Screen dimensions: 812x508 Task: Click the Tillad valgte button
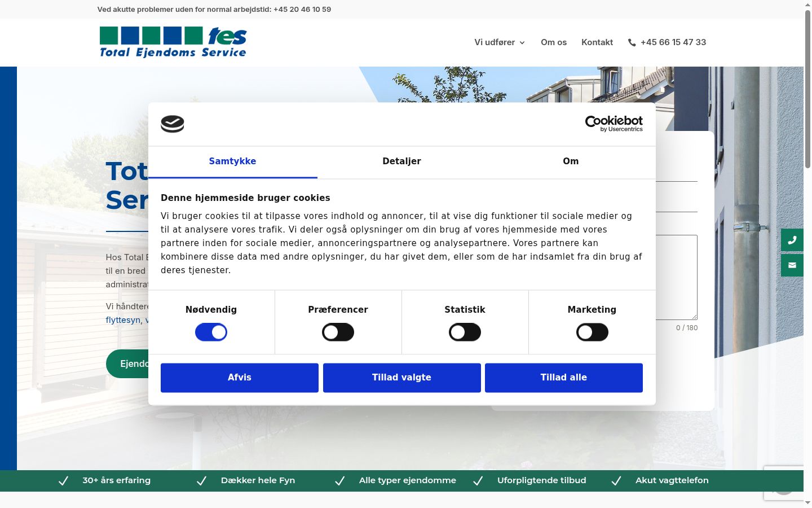(x=401, y=378)
